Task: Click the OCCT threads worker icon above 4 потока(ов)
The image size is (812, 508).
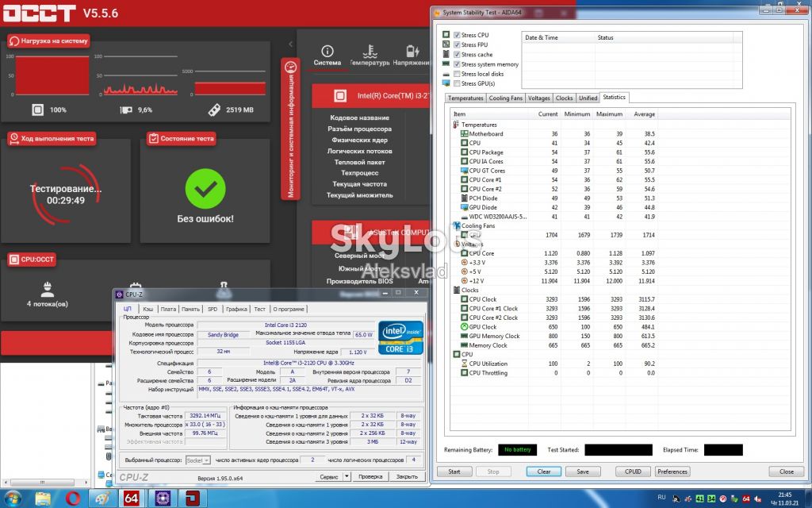Action: click(x=47, y=289)
